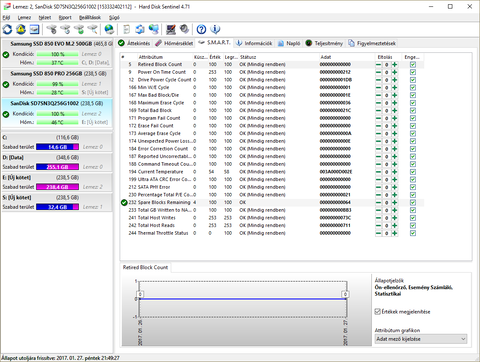Viewport: 480px width, 362px height.
Task: Click minus button in Power On Time Count row
Action: [x=378, y=72]
